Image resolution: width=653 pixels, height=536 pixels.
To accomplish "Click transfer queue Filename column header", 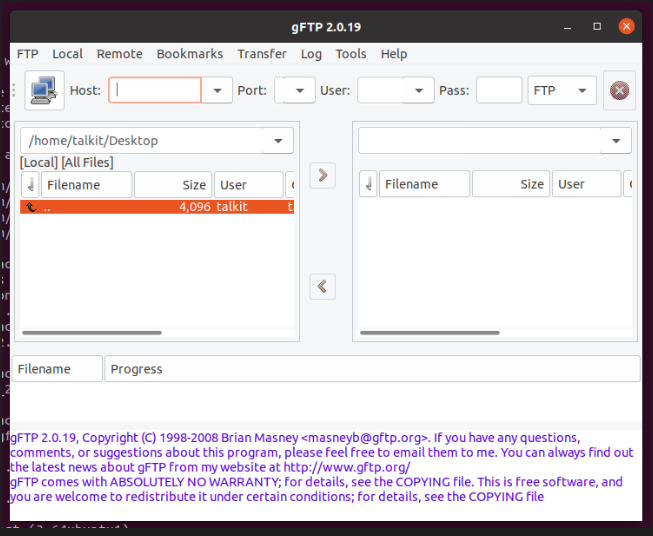I will [57, 369].
